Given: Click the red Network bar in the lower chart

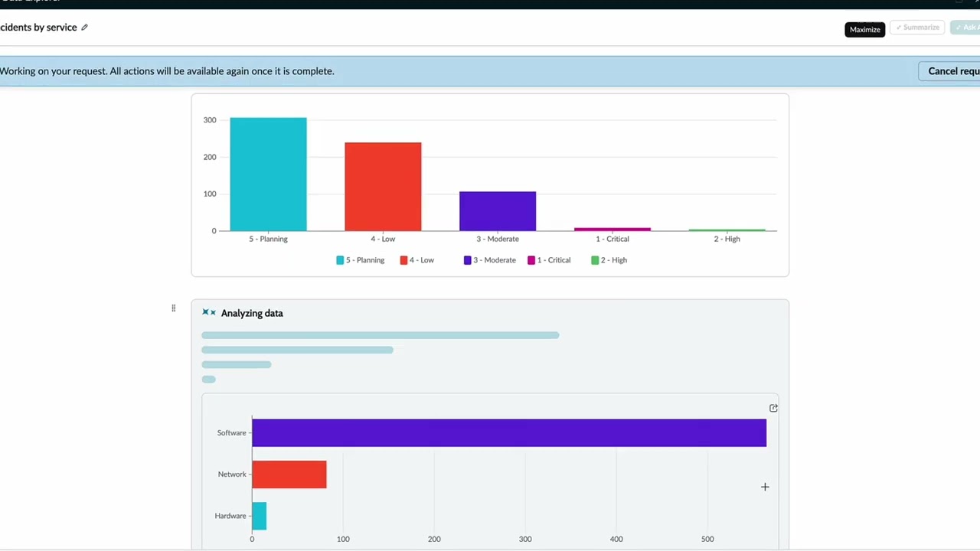Looking at the screenshot, I should pos(289,474).
